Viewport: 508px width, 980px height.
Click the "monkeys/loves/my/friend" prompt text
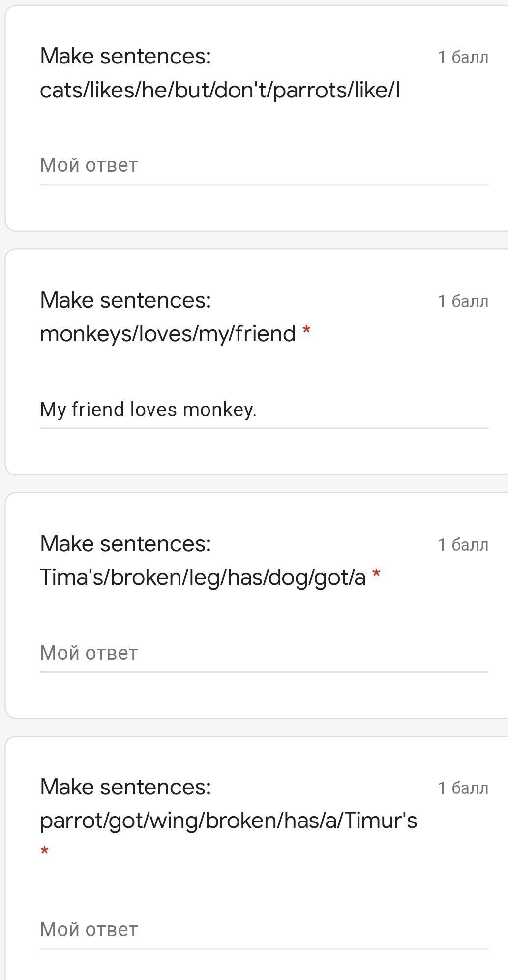[x=168, y=334]
